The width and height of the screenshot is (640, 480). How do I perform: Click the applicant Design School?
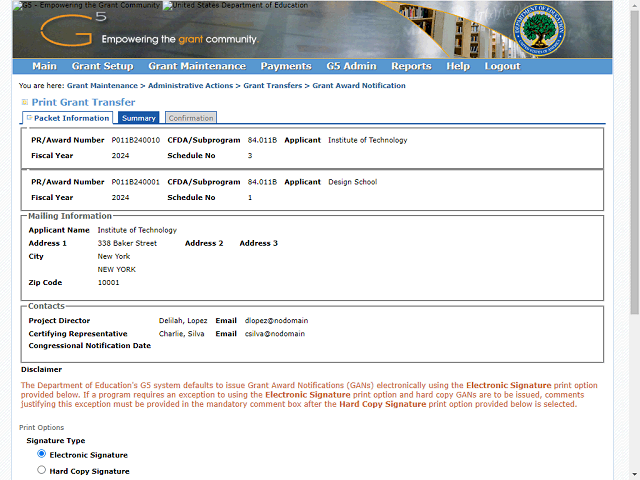coord(353,182)
